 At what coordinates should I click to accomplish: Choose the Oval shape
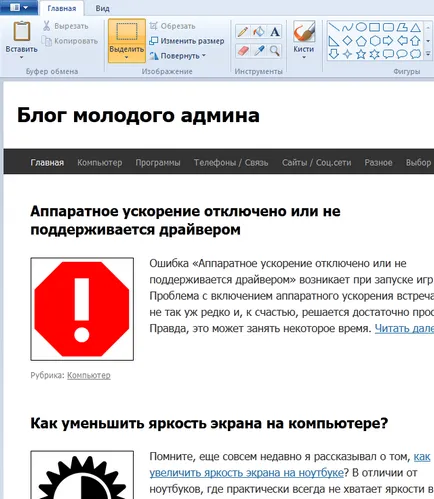(x=361, y=27)
